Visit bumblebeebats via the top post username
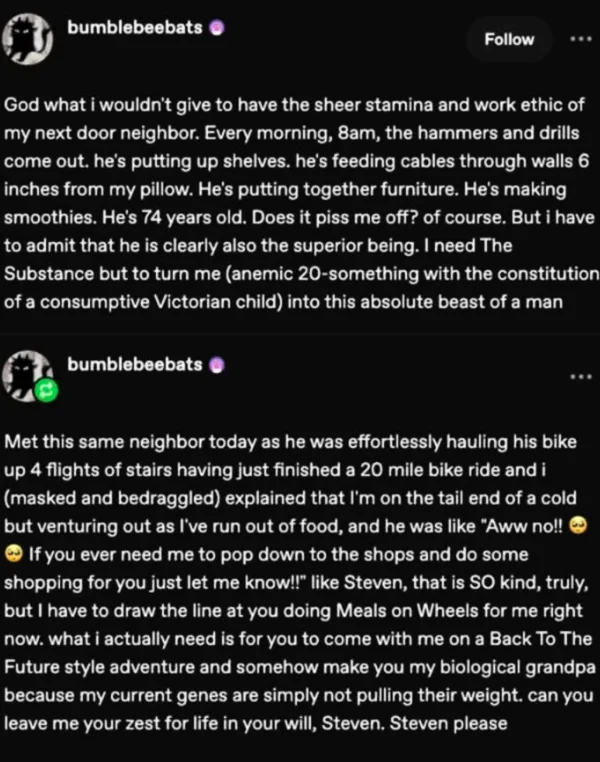This screenshot has width=600, height=762. (x=135, y=29)
